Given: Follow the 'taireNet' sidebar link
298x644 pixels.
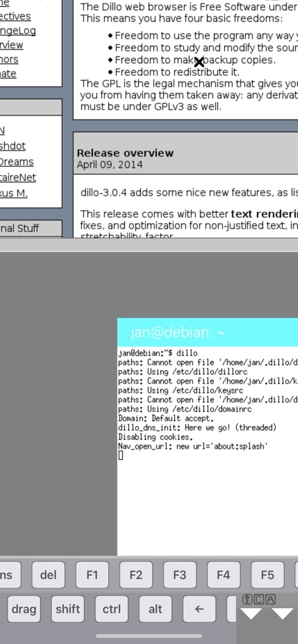Looking at the screenshot, I should tap(18, 177).
